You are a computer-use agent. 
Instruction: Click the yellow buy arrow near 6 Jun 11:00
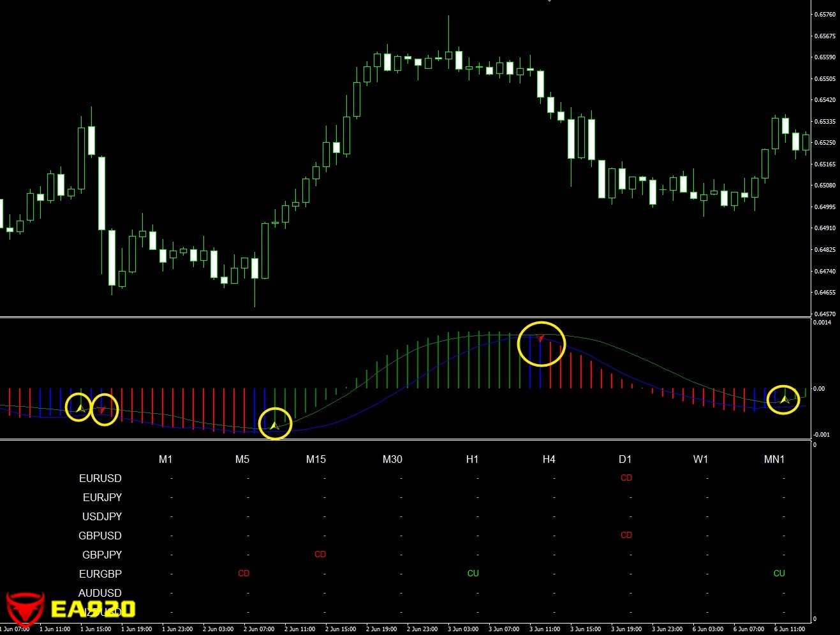click(785, 400)
